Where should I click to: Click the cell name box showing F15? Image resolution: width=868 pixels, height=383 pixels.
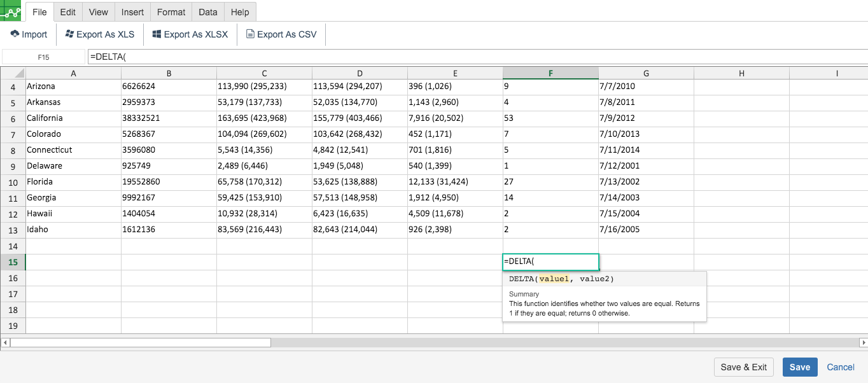43,57
